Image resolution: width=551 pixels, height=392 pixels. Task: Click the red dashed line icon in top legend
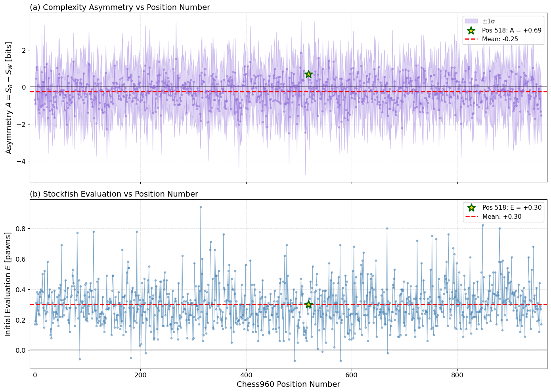click(x=471, y=39)
